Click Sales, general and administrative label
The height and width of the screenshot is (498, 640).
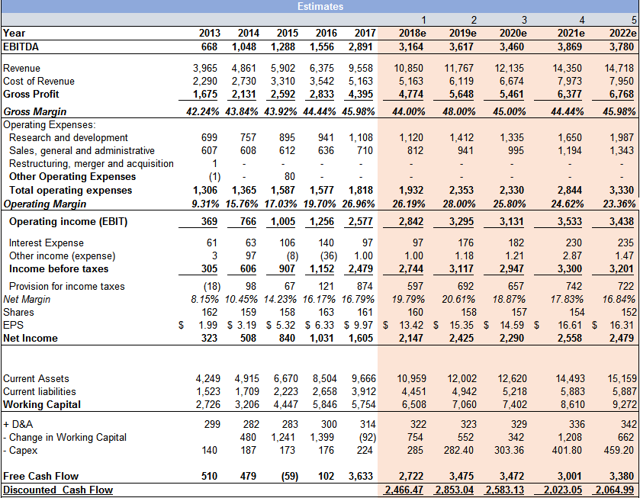(x=82, y=151)
